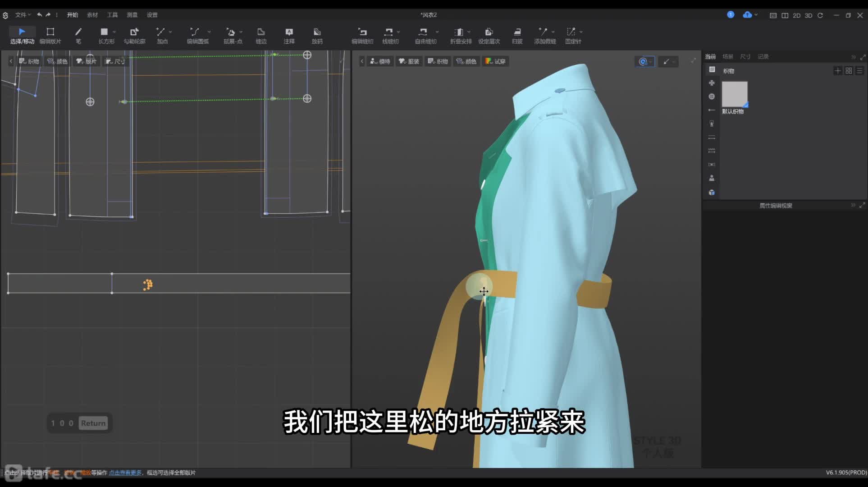
Task: Click 试穿 button in 3D view
Action: (496, 61)
